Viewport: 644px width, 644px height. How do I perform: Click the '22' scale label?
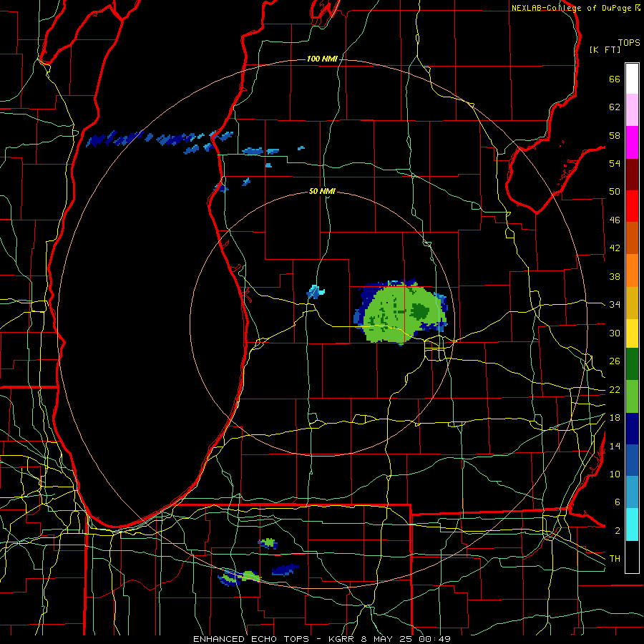pos(615,389)
